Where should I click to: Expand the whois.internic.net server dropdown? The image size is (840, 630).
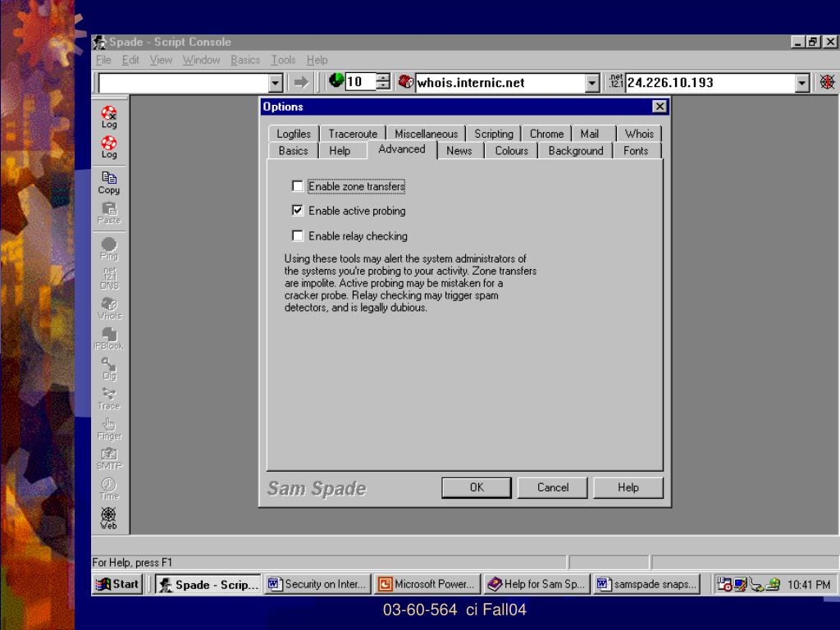coord(592,82)
